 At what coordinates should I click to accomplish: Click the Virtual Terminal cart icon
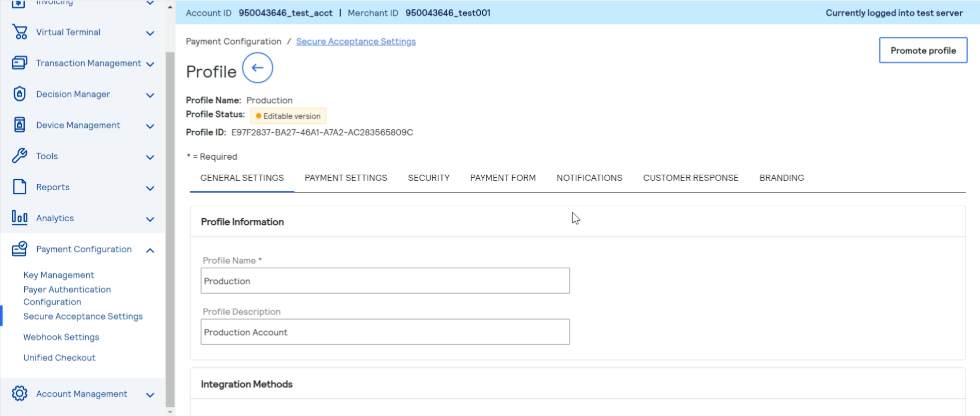[x=20, y=32]
